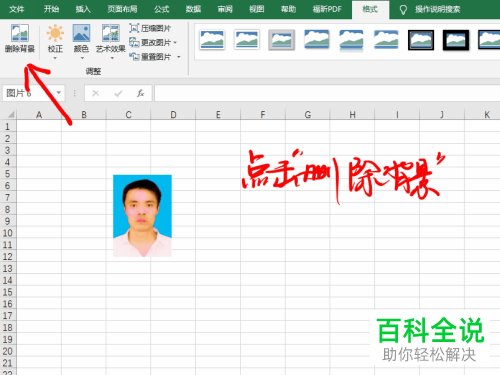Select row 15 header
Image resolution: width=500 pixels, height=375 pixels.
coord(8,292)
